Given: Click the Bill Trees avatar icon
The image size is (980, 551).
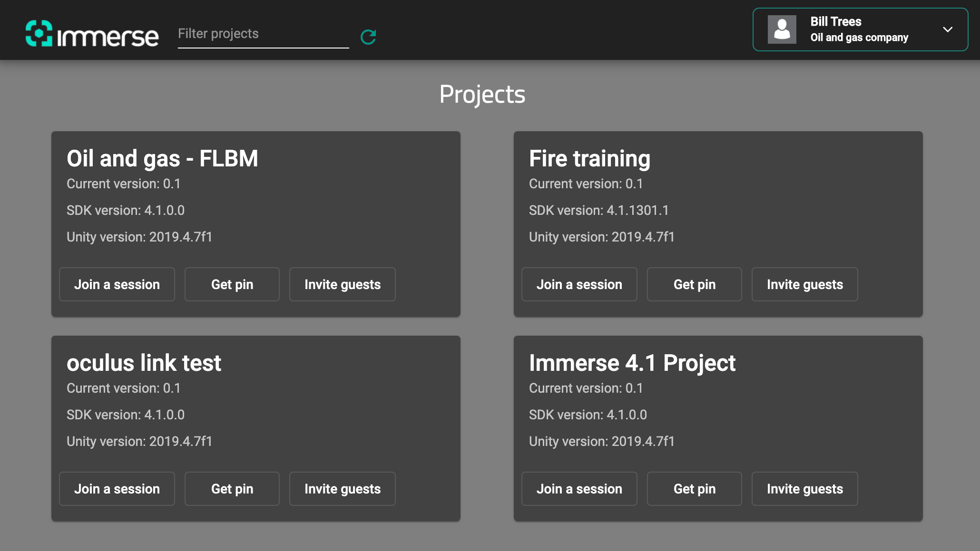Looking at the screenshot, I should click(782, 29).
